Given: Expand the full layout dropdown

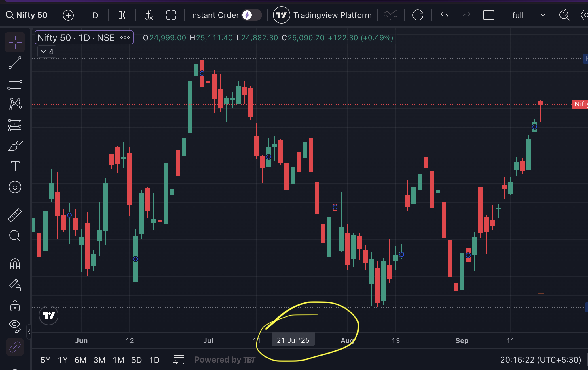Looking at the screenshot, I should tap(543, 15).
